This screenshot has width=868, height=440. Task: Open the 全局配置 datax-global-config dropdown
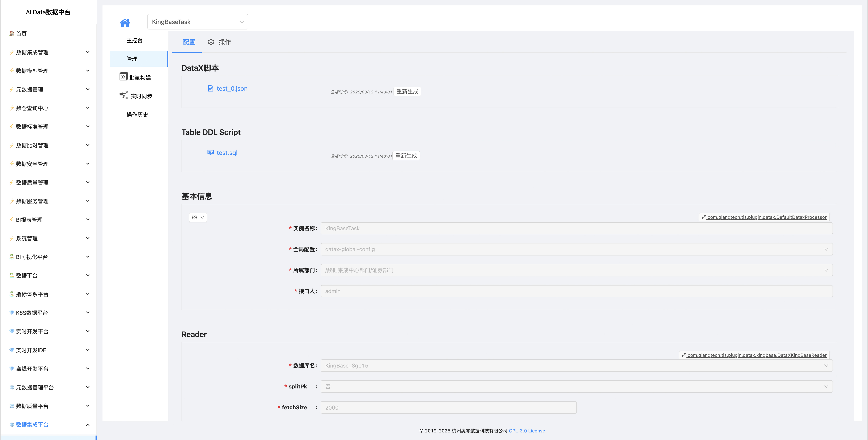pos(576,249)
